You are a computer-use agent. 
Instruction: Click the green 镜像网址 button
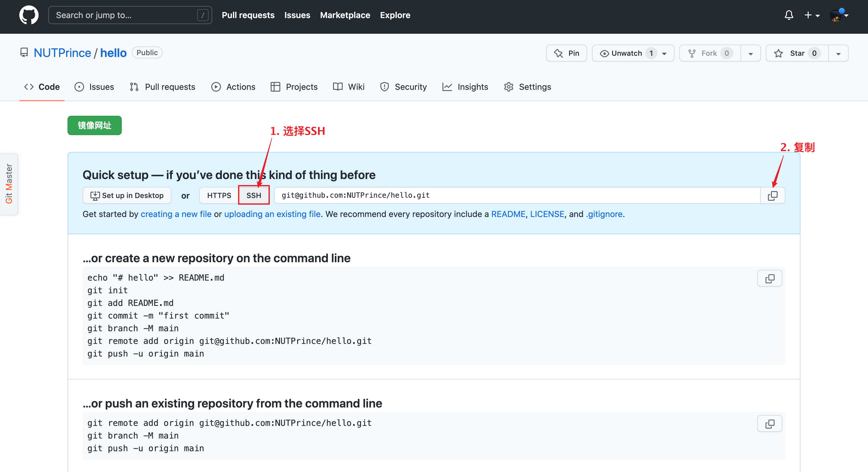tap(94, 125)
